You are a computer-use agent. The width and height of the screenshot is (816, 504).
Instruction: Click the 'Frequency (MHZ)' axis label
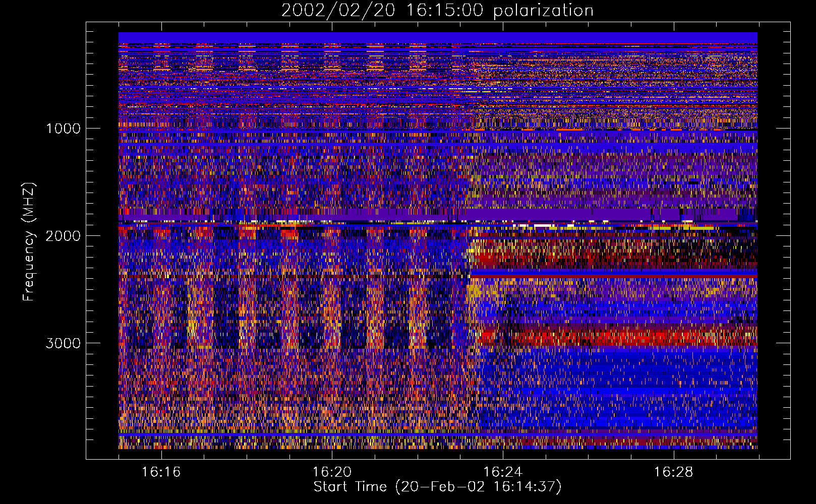pyautogui.click(x=29, y=242)
